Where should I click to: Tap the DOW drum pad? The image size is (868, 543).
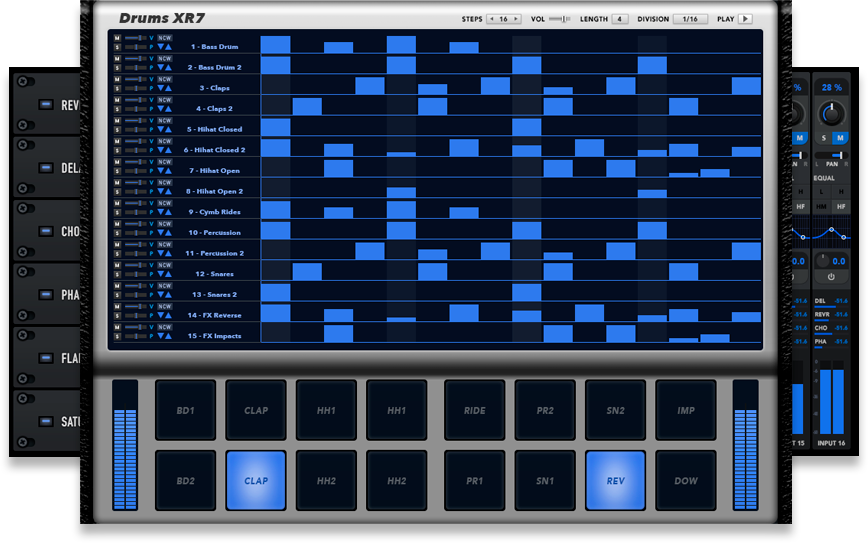(x=686, y=481)
